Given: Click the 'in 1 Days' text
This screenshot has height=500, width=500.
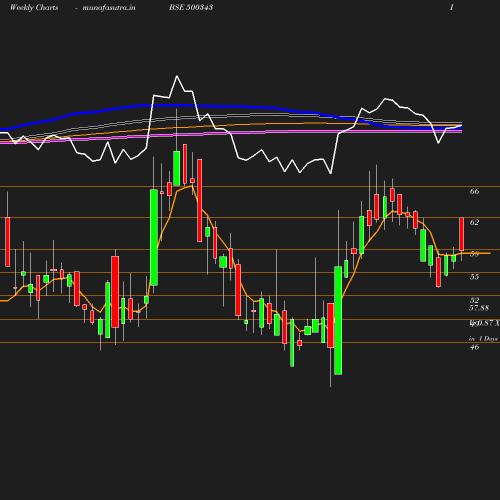Looking at the screenshot, I should tap(483, 339).
